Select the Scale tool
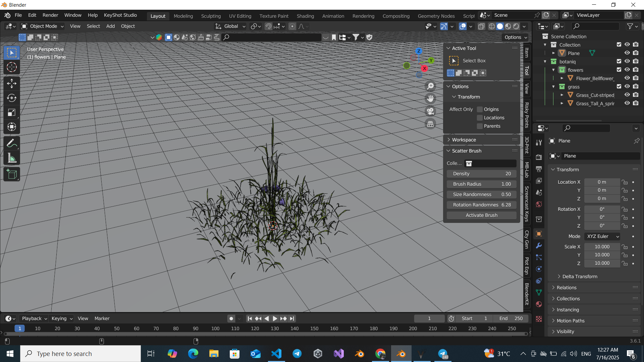The height and width of the screenshot is (362, 644). coord(12,112)
